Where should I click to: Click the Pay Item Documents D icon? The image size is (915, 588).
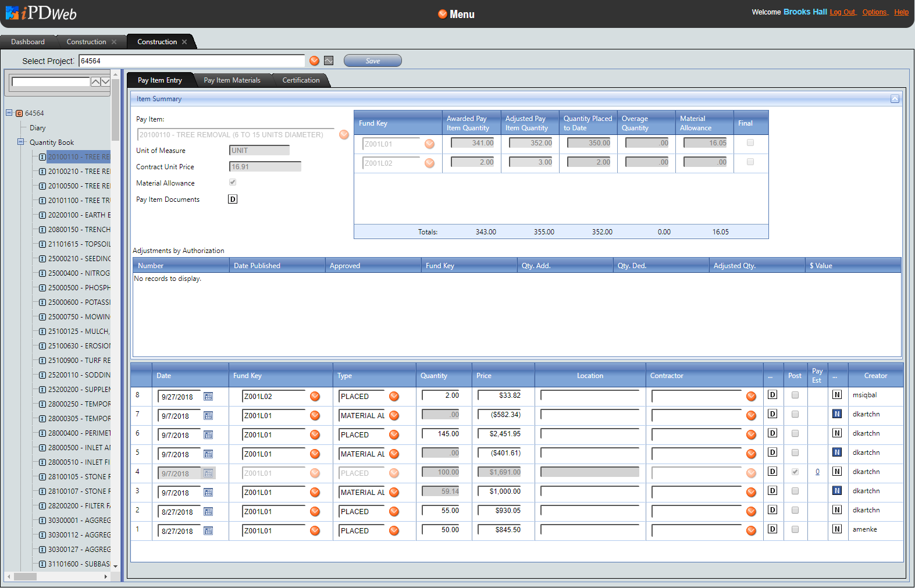[233, 199]
